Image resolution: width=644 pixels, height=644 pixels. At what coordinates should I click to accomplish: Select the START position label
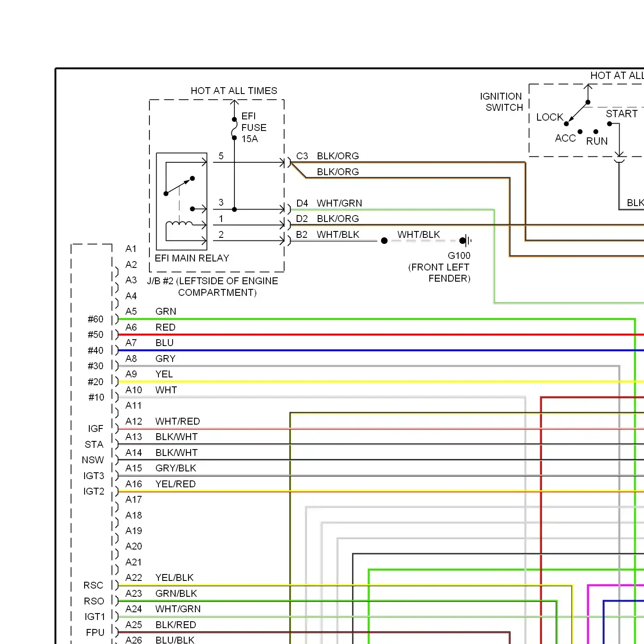(x=622, y=114)
